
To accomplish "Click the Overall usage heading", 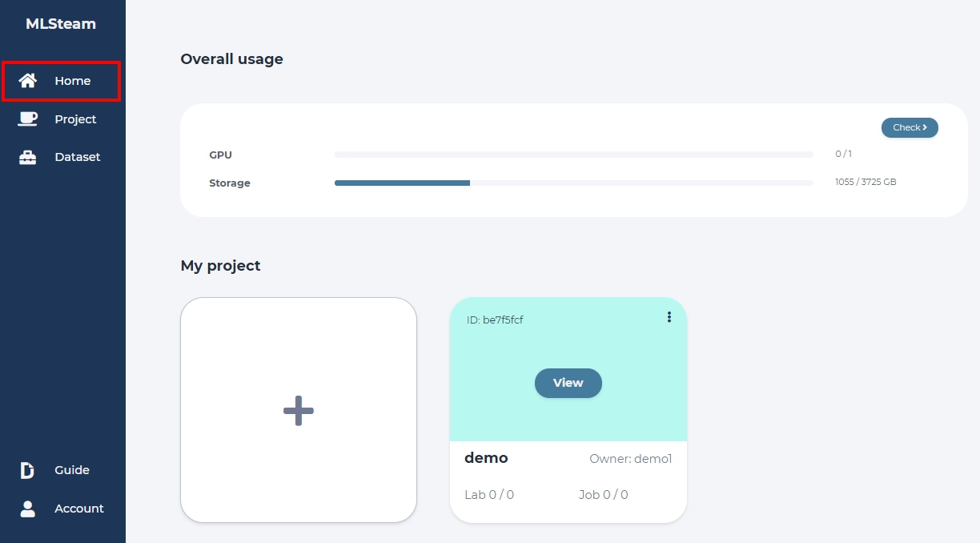I will pyautogui.click(x=232, y=58).
